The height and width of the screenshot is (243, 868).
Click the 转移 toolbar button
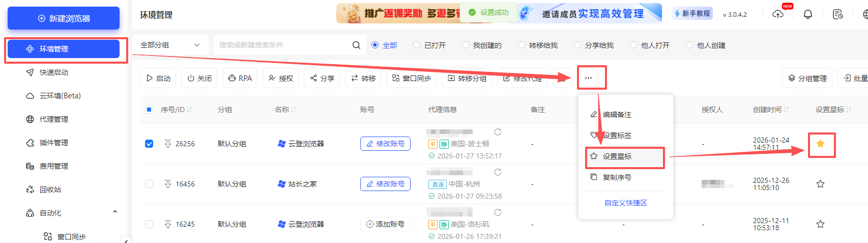(x=363, y=78)
